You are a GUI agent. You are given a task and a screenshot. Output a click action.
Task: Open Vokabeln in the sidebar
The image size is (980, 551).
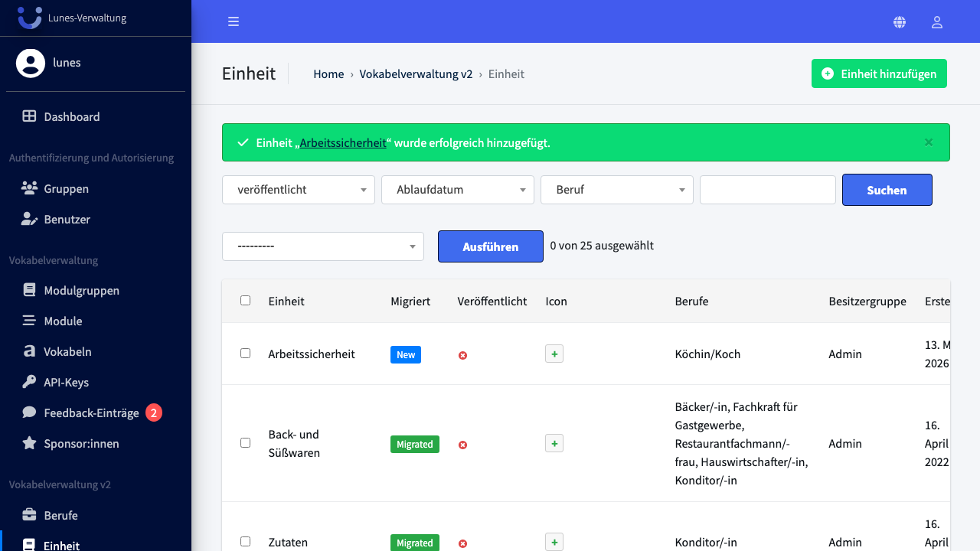pyautogui.click(x=96, y=351)
